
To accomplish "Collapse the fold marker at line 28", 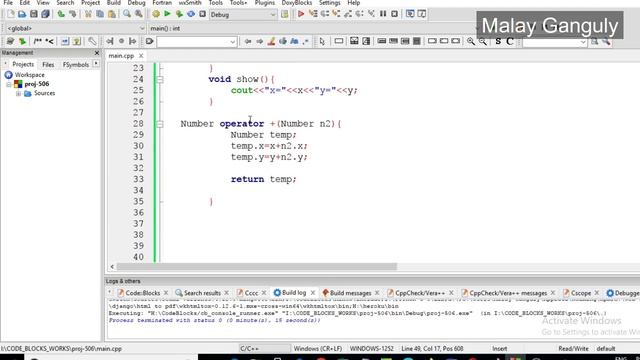I will pyautogui.click(x=160, y=124).
